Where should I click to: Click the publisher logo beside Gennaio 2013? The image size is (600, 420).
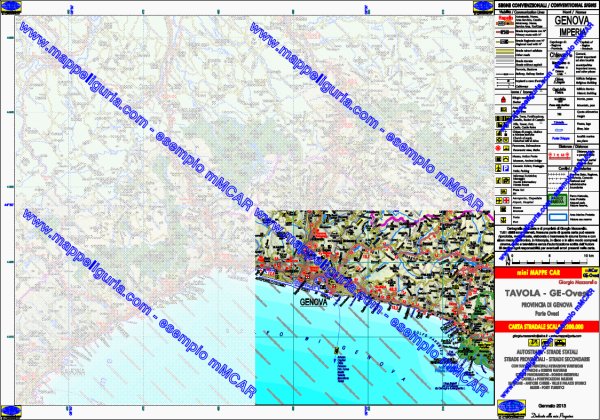tap(512, 408)
